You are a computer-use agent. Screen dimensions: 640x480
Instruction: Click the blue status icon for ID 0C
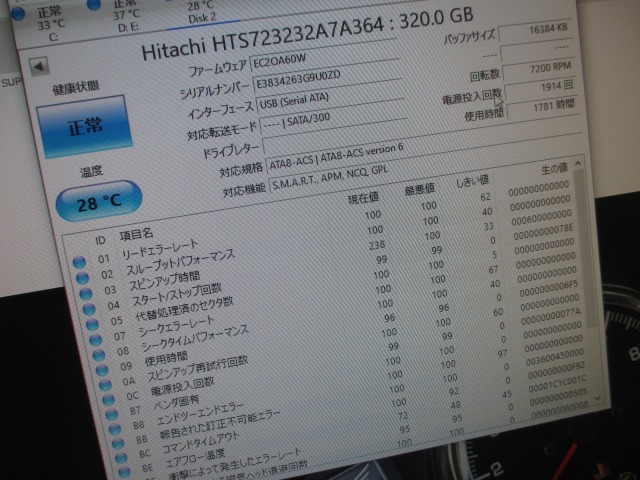(x=108, y=400)
